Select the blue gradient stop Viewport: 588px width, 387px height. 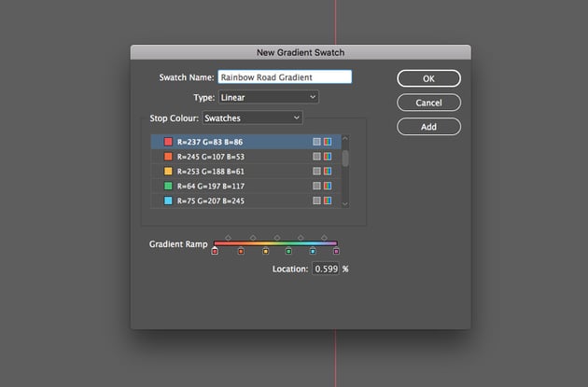[313, 251]
